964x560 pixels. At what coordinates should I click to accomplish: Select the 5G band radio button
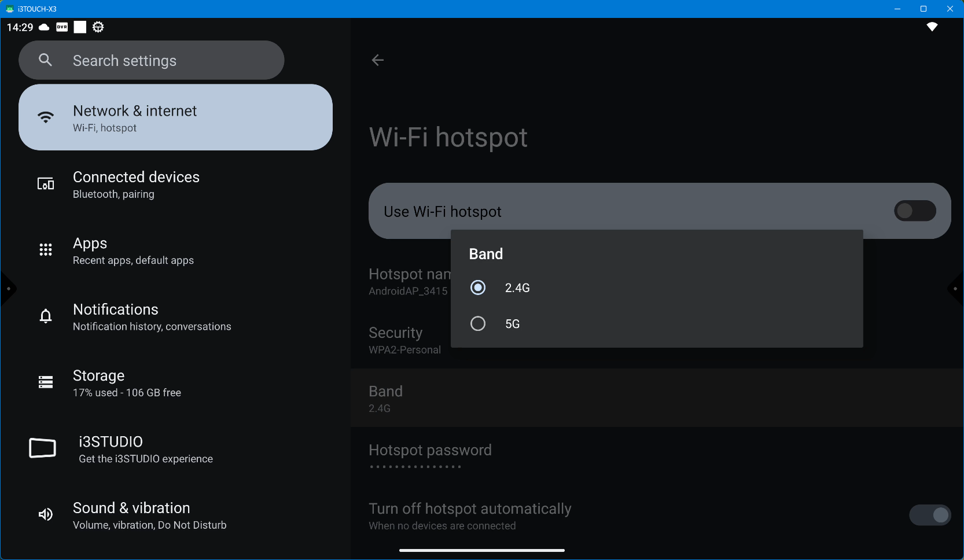point(478,323)
